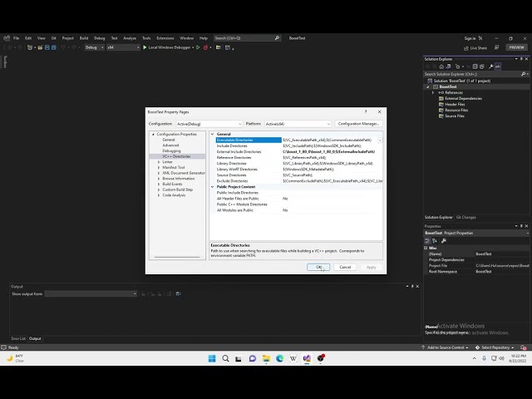Click the Live Share icon
The height and width of the screenshot is (399, 532).
[x=466, y=48]
